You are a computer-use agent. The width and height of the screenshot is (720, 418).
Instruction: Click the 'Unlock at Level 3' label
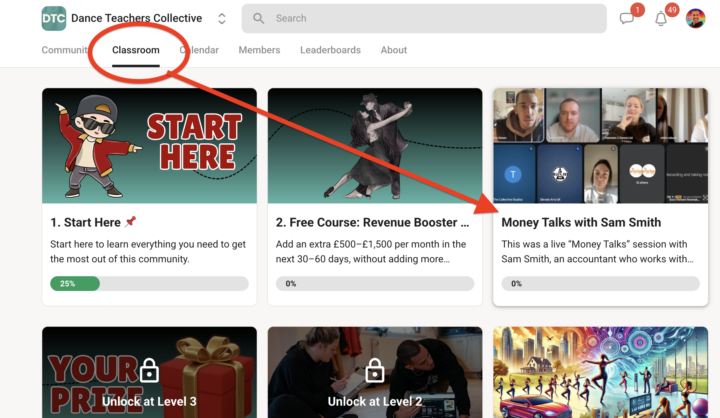[149, 401]
